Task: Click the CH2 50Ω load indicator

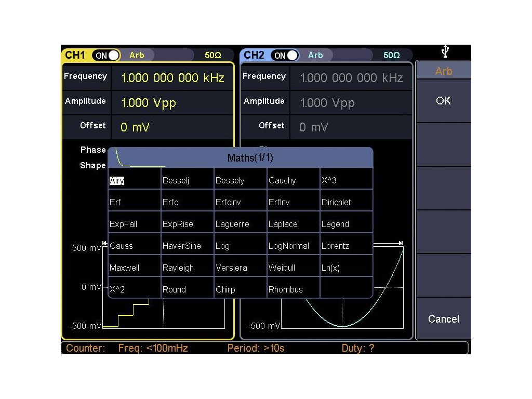Action: coord(392,55)
